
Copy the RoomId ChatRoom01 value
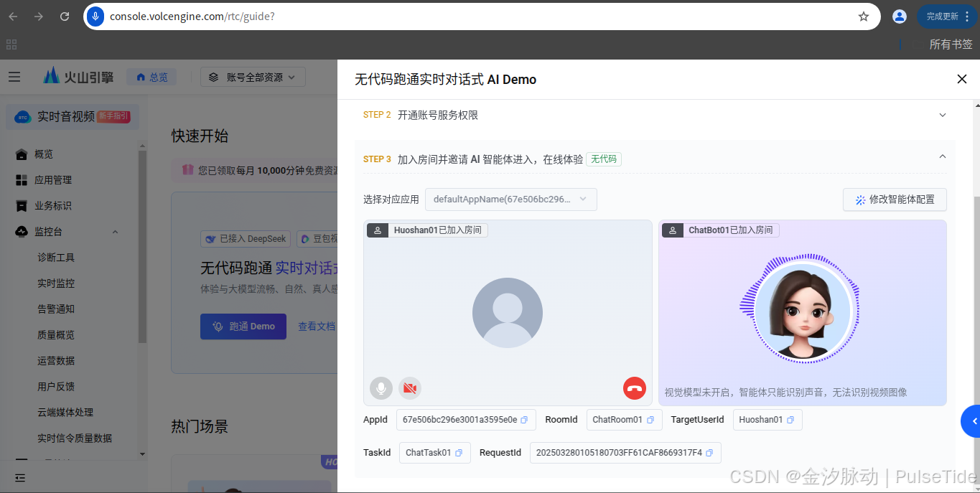[x=650, y=420]
